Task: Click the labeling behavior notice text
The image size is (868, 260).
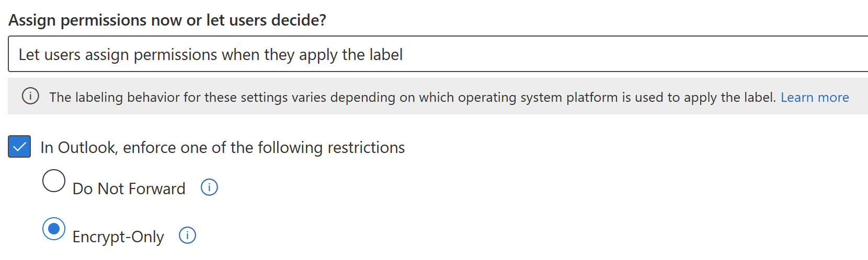Action: (x=314, y=97)
